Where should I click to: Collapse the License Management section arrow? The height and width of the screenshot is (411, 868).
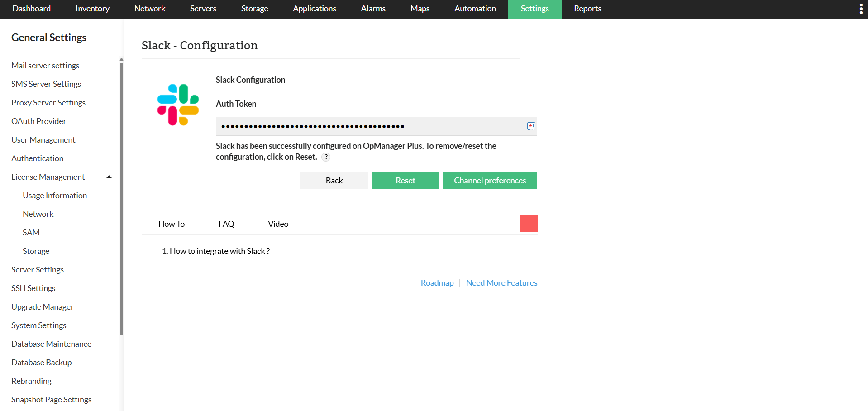click(x=109, y=177)
